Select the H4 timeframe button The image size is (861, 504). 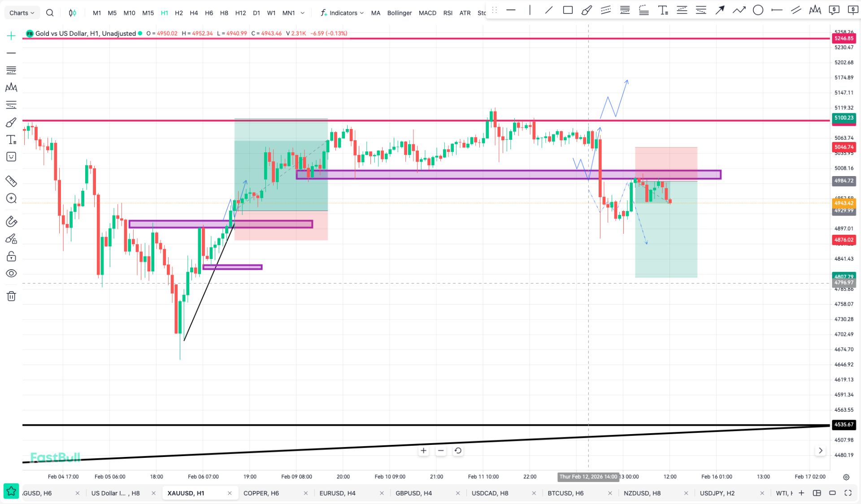[x=194, y=13]
